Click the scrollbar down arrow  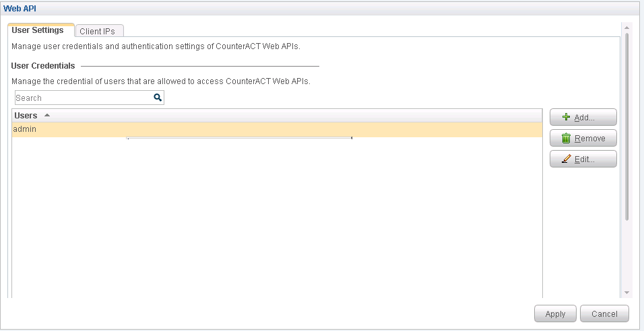click(x=626, y=292)
